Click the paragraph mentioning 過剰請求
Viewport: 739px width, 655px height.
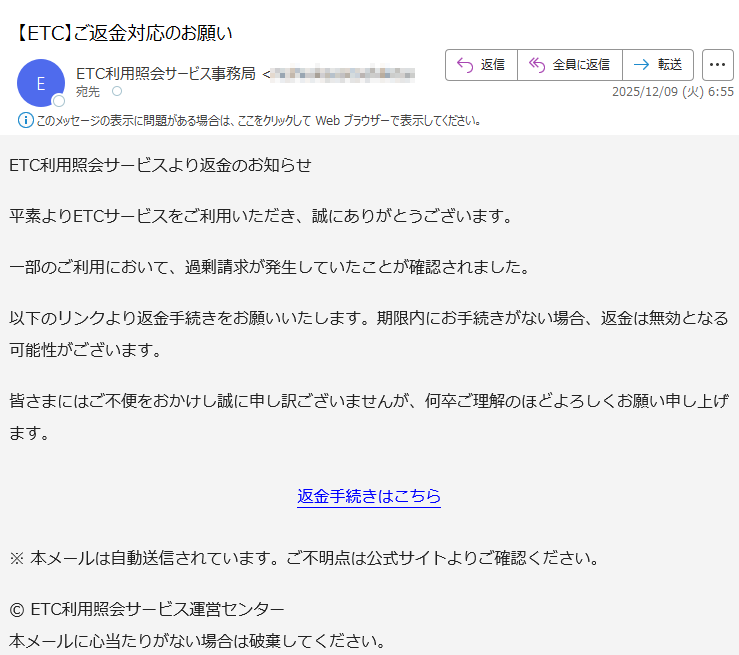tap(268, 267)
